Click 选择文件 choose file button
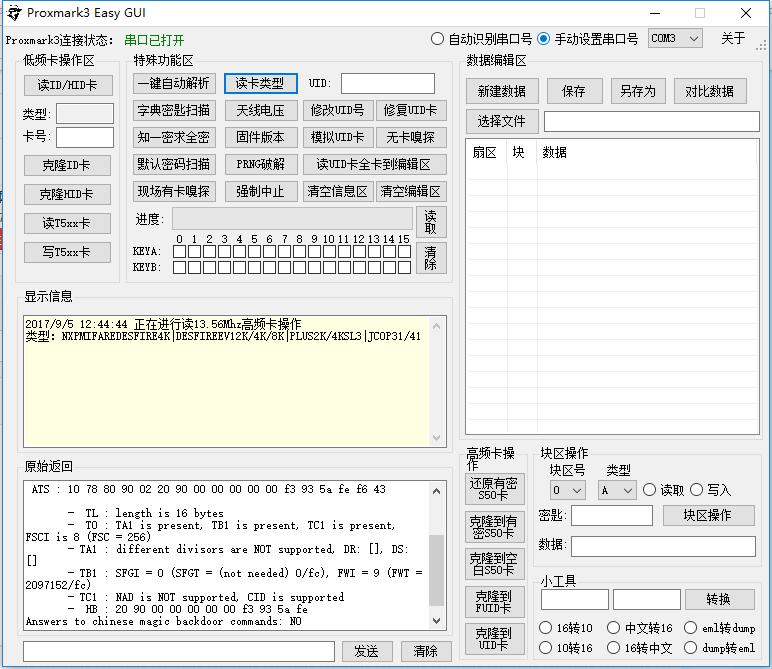772x669 pixels. pyautogui.click(x=502, y=121)
